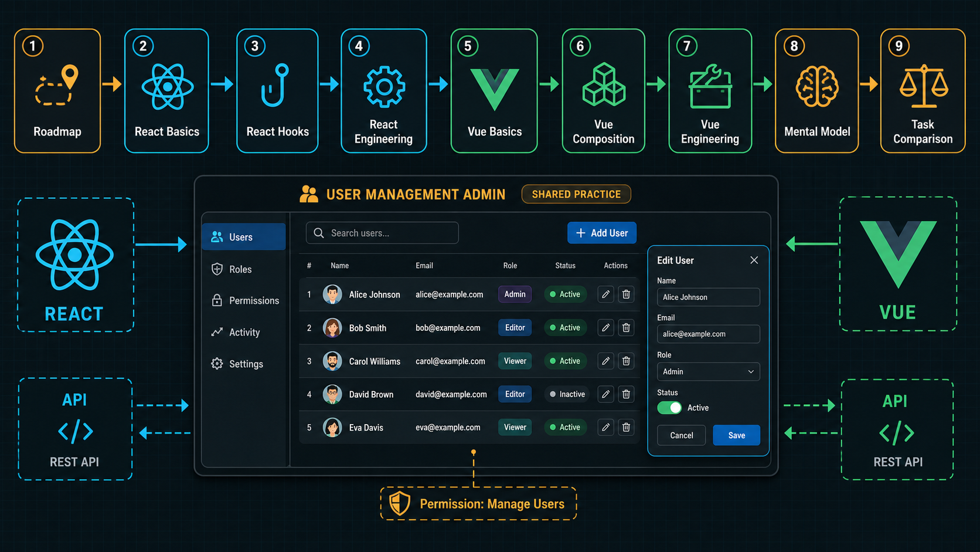Click the chart icon beside Activity

(217, 332)
